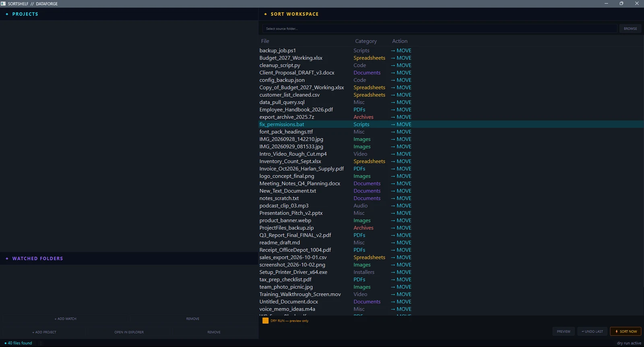
Task: Click the Preview button
Action: pyautogui.click(x=563, y=331)
